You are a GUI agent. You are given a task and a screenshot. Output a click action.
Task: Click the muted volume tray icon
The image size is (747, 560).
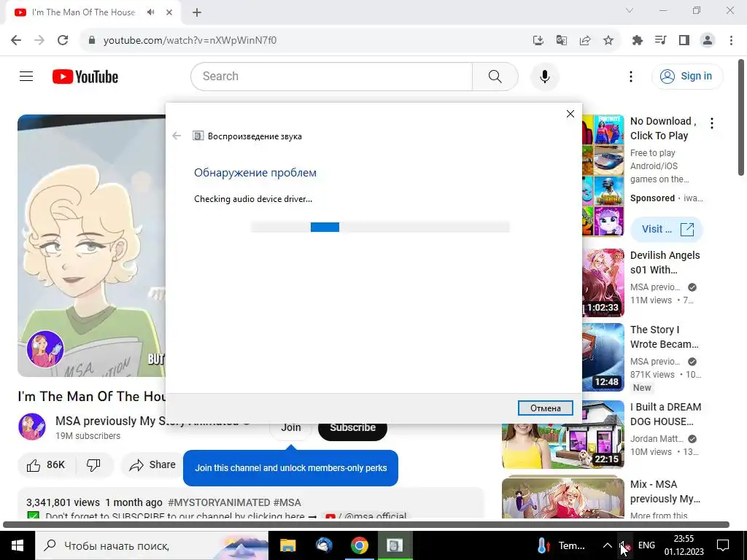pos(624,546)
